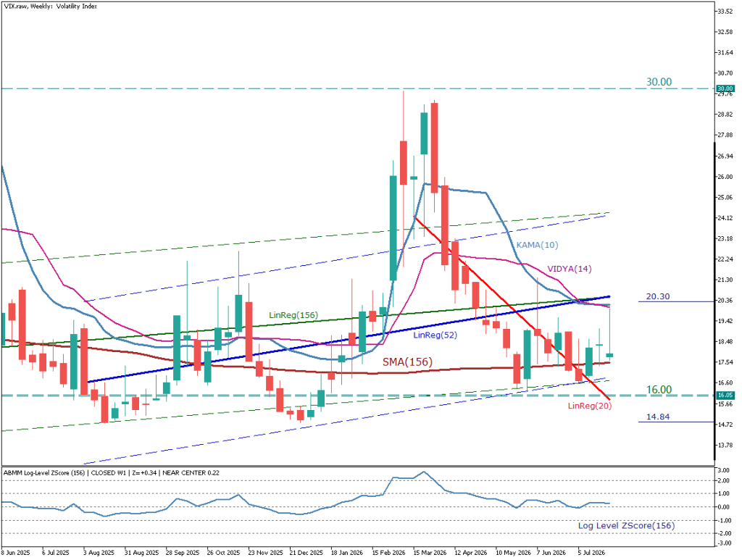Click the 5 Jul 2026 date label
Screen dimensions: 742x560
591,553
